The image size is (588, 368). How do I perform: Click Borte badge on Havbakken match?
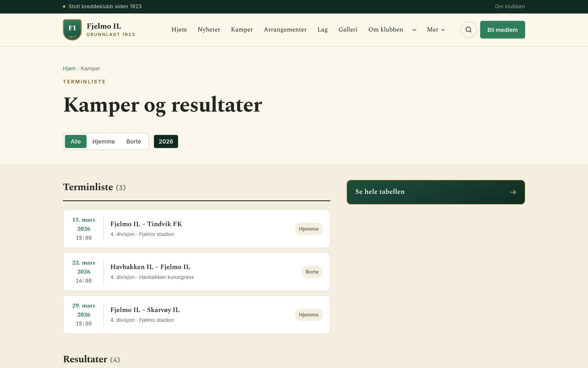(312, 272)
